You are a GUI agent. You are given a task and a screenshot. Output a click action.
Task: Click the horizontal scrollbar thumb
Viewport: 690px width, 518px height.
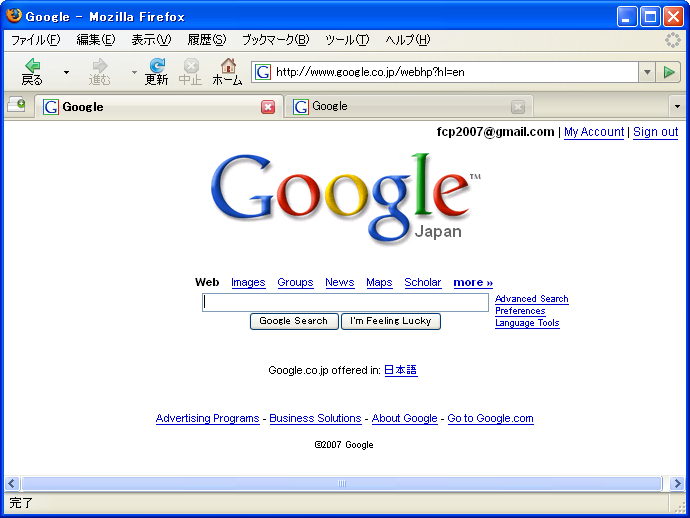(x=342, y=484)
